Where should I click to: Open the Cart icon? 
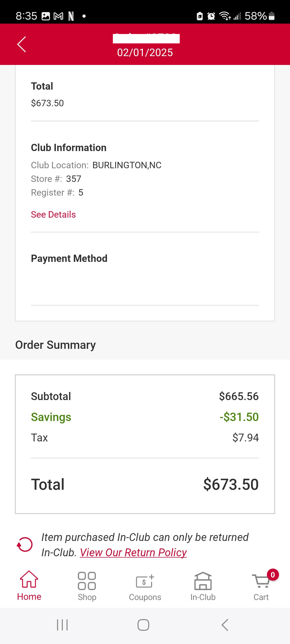260,581
